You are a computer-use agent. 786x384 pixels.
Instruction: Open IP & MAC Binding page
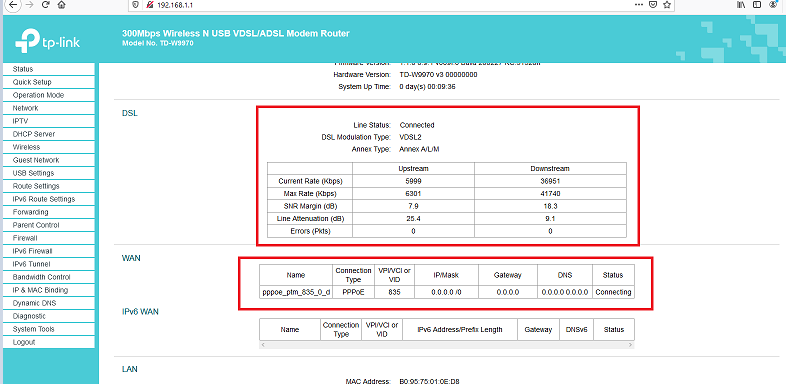tap(49, 290)
